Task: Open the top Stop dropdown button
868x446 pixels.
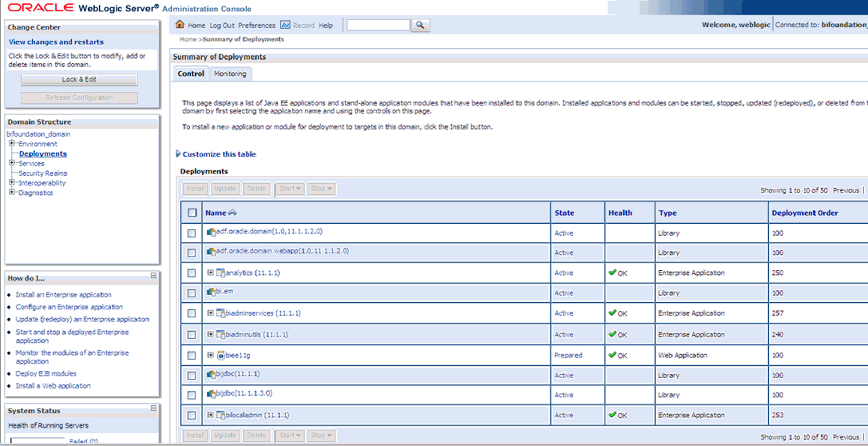Action: point(321,189)
